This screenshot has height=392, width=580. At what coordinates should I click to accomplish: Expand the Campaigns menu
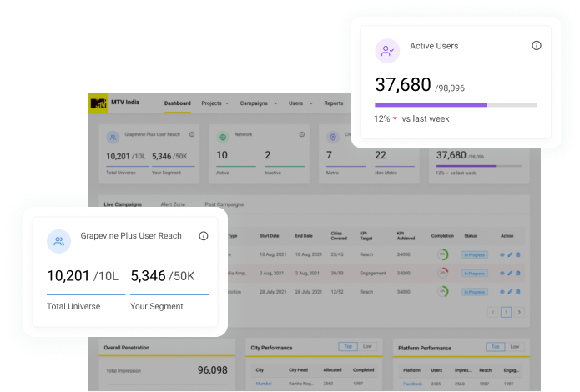[258, 103]
